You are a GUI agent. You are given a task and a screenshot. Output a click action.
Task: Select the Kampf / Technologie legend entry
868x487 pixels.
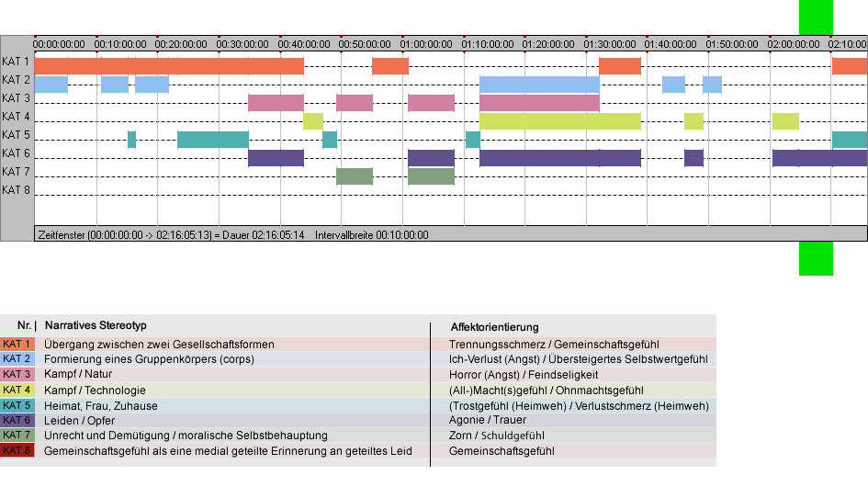click(x=96, y=390)
